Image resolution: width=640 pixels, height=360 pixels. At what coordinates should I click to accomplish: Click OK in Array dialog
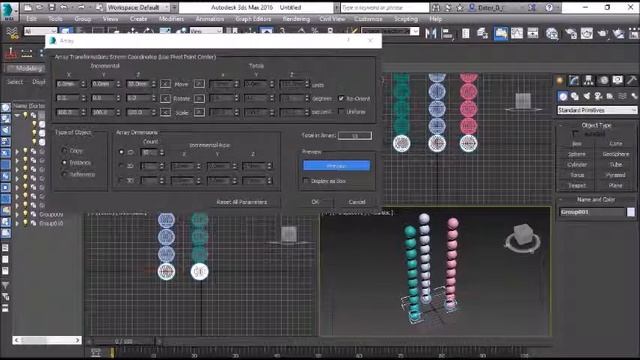click(x=315, y=202)
